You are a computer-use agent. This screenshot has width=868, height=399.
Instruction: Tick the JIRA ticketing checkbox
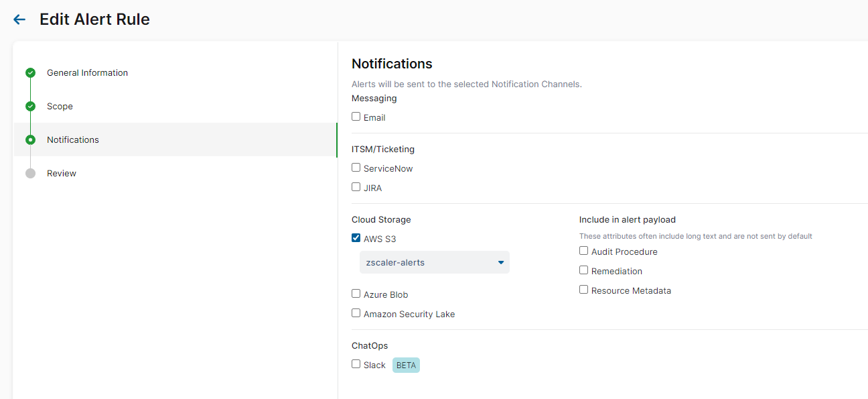click(356, 187)
